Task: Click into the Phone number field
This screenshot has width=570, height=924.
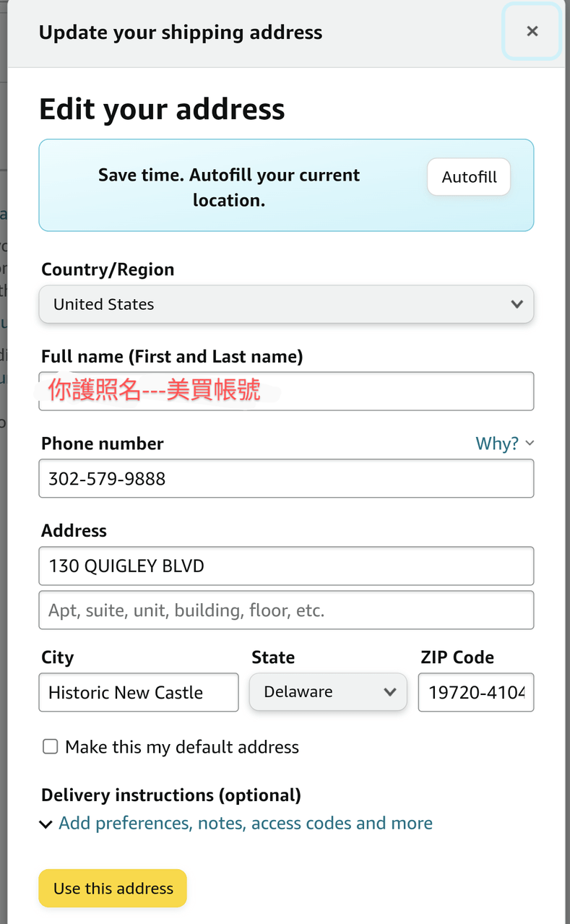Action: coord(286,478)
